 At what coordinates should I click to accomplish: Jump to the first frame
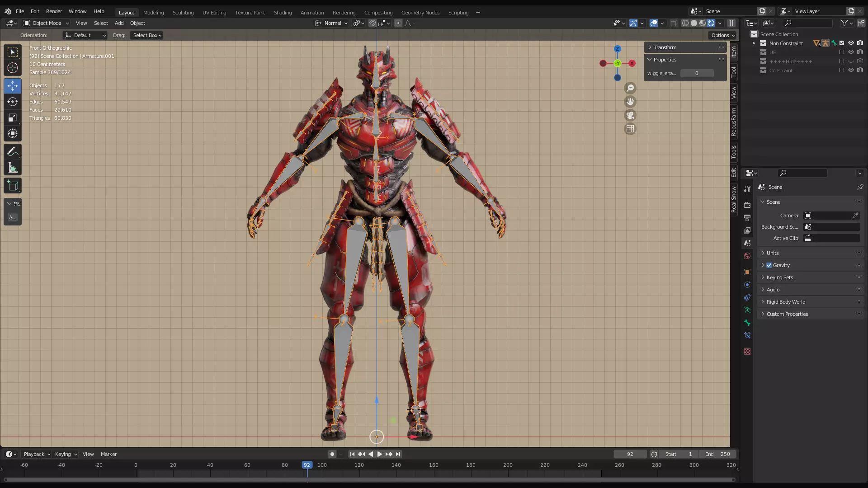[x=352, y=454]
